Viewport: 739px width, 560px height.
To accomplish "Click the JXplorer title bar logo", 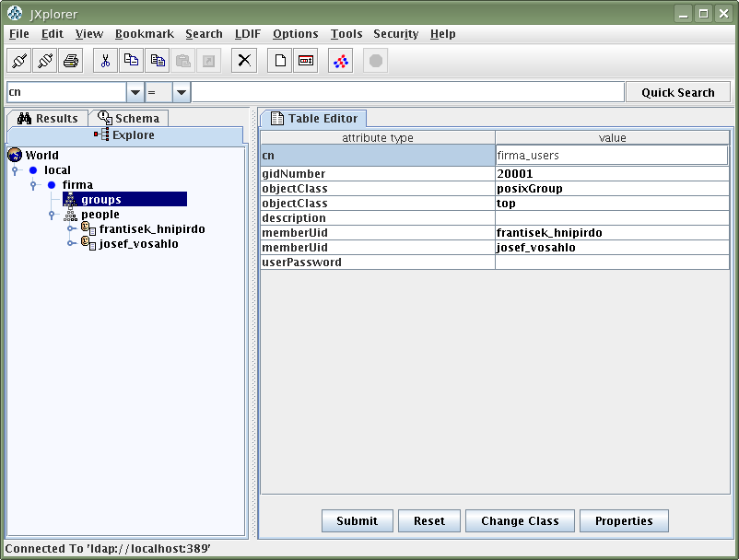I will coord(15,13).
